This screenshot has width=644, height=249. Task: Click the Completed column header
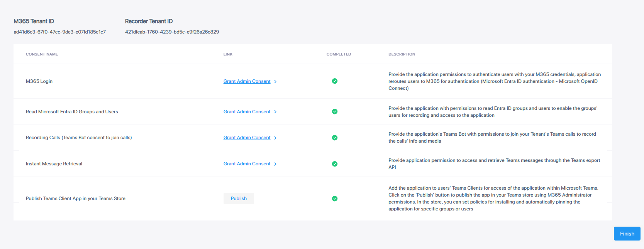[339, 54]
